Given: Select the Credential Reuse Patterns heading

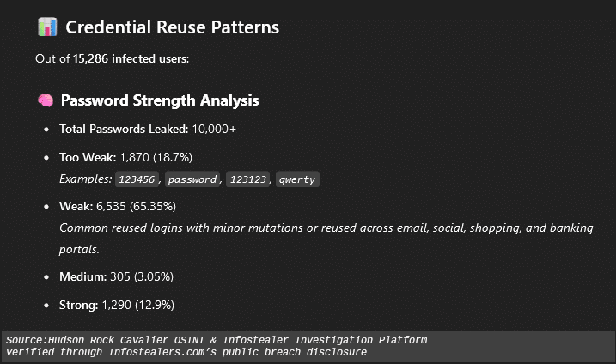Looking at the screenshot, I should click(173, 27).
